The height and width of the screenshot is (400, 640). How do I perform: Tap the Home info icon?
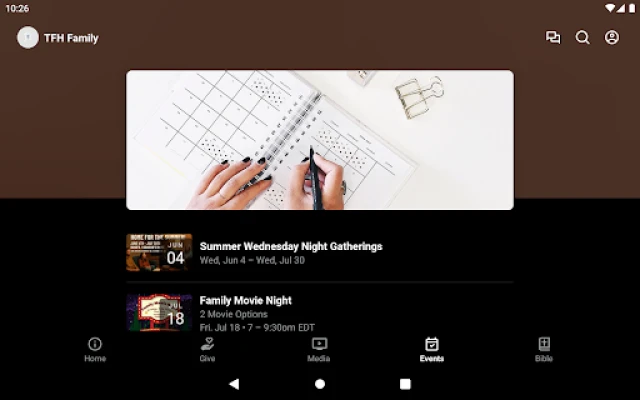[x=95, y=344]
